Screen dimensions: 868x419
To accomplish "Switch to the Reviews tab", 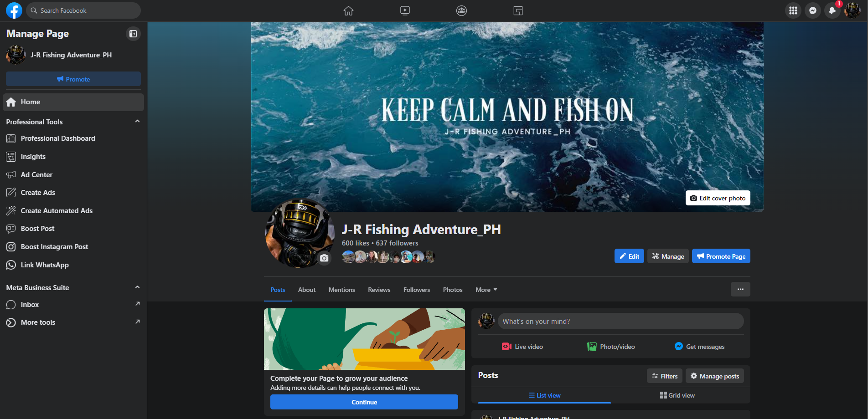I will coord(379,290).
